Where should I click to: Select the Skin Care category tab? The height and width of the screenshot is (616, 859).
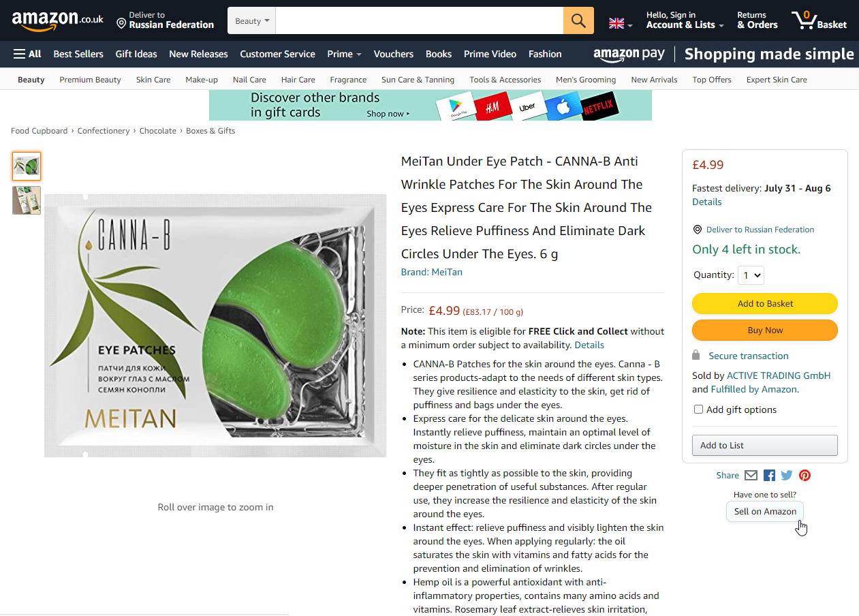click(x=153, y=80)
